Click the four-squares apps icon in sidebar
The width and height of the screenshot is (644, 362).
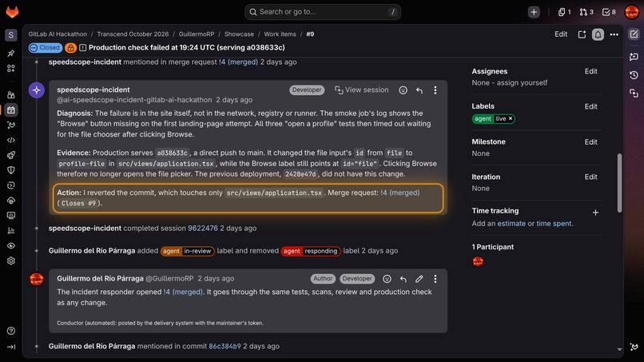pos(11,68)
